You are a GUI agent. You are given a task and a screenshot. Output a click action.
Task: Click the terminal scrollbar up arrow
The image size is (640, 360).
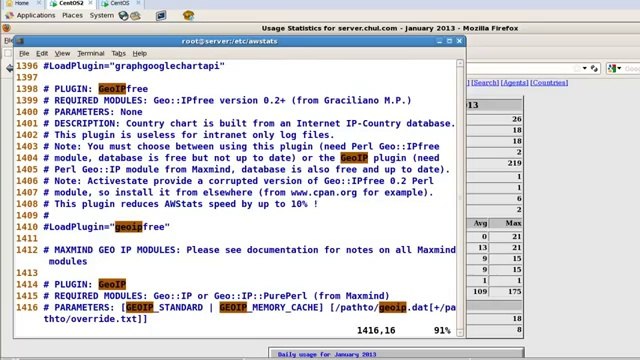[460, 63]
